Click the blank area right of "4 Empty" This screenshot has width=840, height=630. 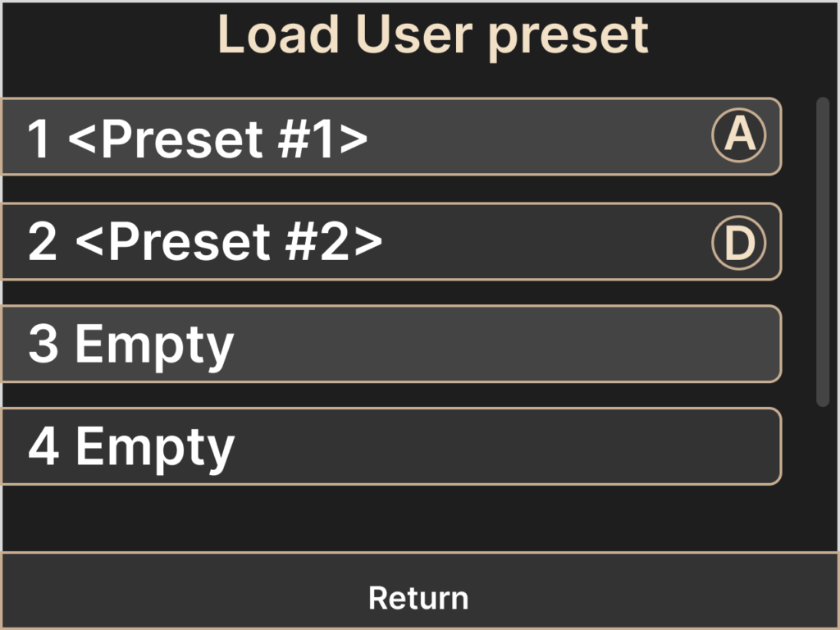509,446
